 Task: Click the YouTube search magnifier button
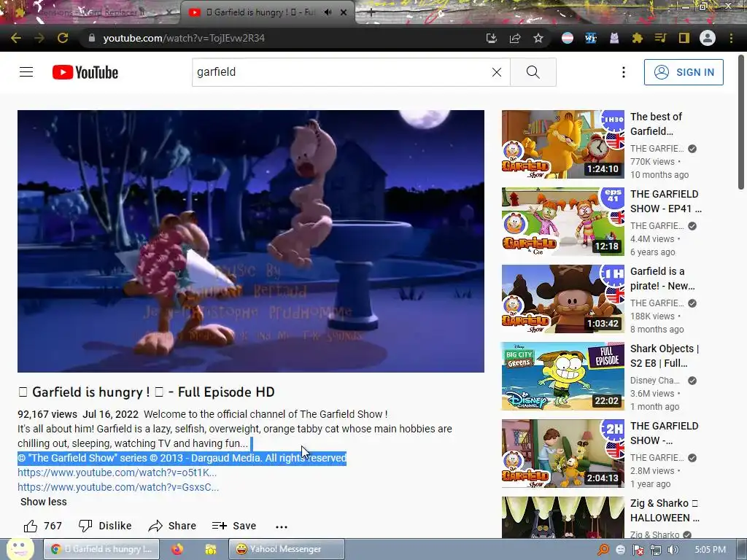coord(533,72)
